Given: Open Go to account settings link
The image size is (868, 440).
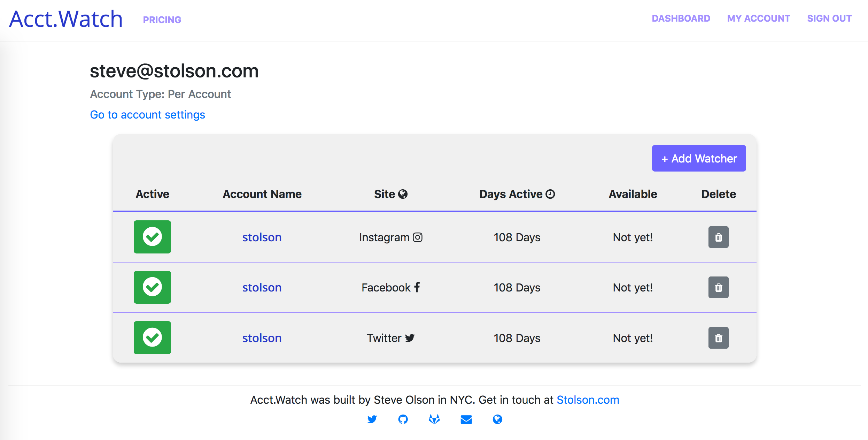Looking at the screenshot, I should (147, 114).
